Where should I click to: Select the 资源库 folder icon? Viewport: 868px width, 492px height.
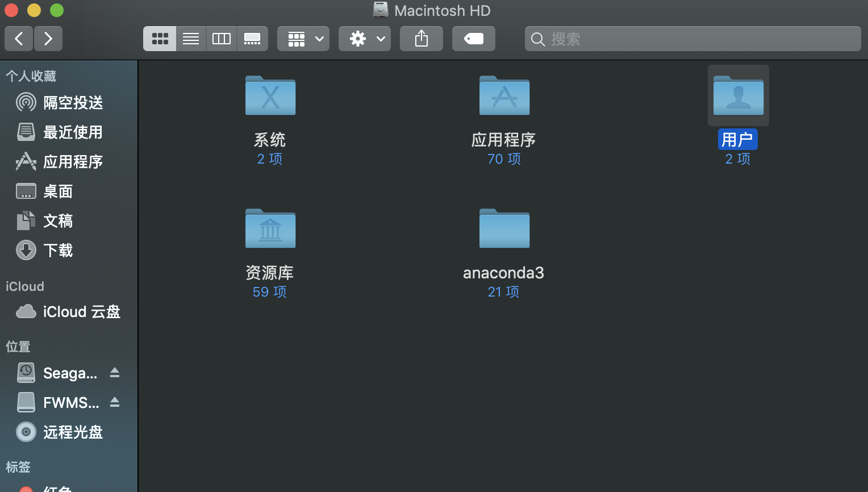(270, 229)
